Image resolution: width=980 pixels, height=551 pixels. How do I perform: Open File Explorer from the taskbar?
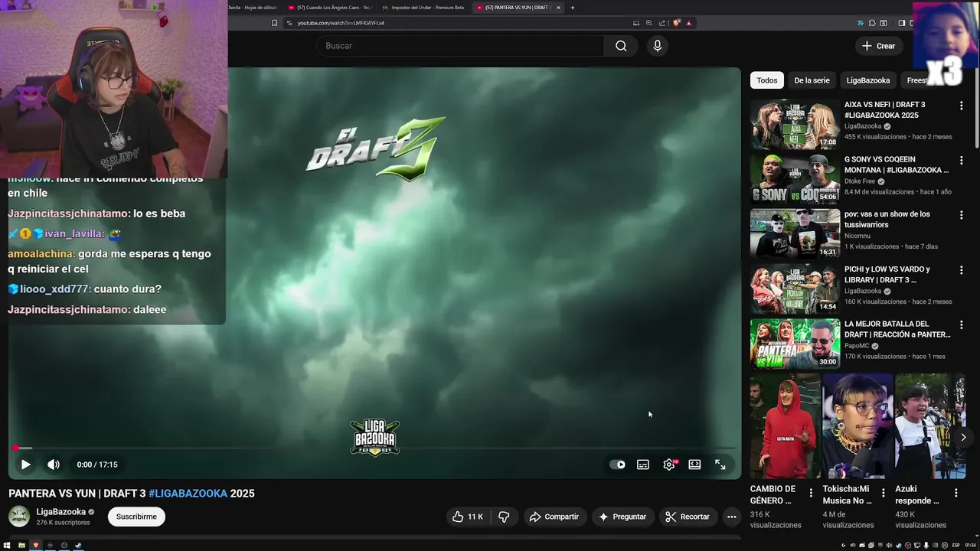[x=21, y=546]
